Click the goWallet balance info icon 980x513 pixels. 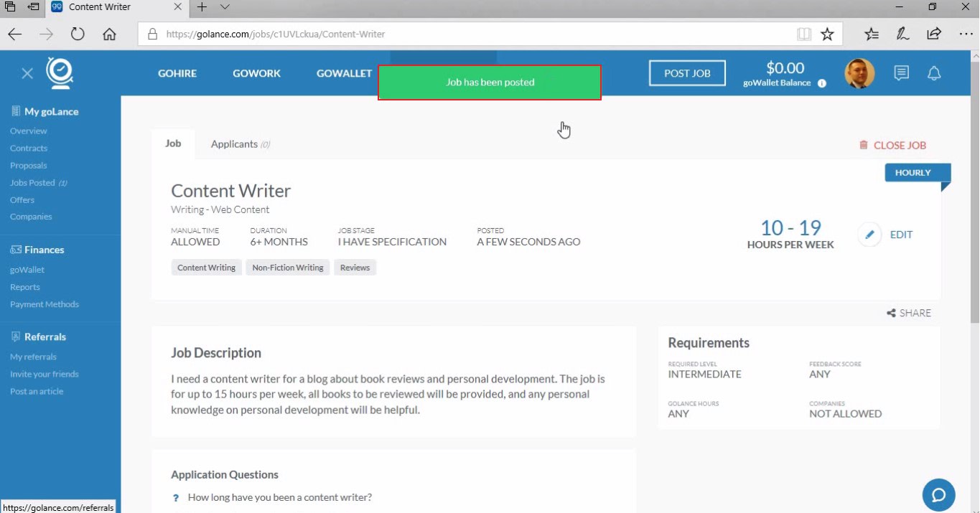822,83
